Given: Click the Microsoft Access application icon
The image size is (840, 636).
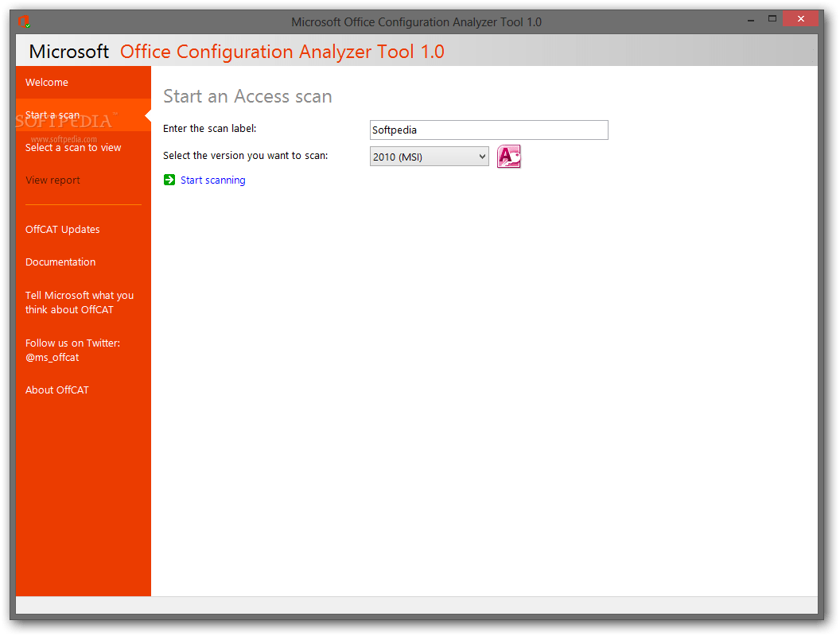Looking at the screenshot, I should click(x=509, y=156).
